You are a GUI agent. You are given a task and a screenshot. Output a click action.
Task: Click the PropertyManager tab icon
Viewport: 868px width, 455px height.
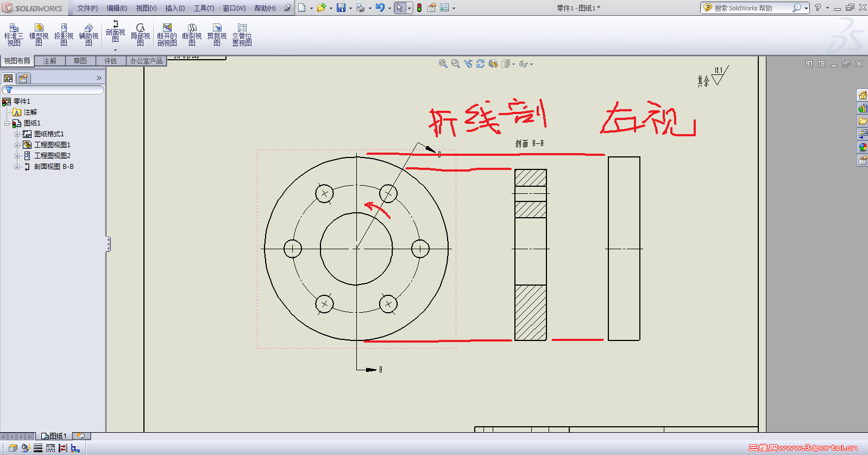[23, 78]
